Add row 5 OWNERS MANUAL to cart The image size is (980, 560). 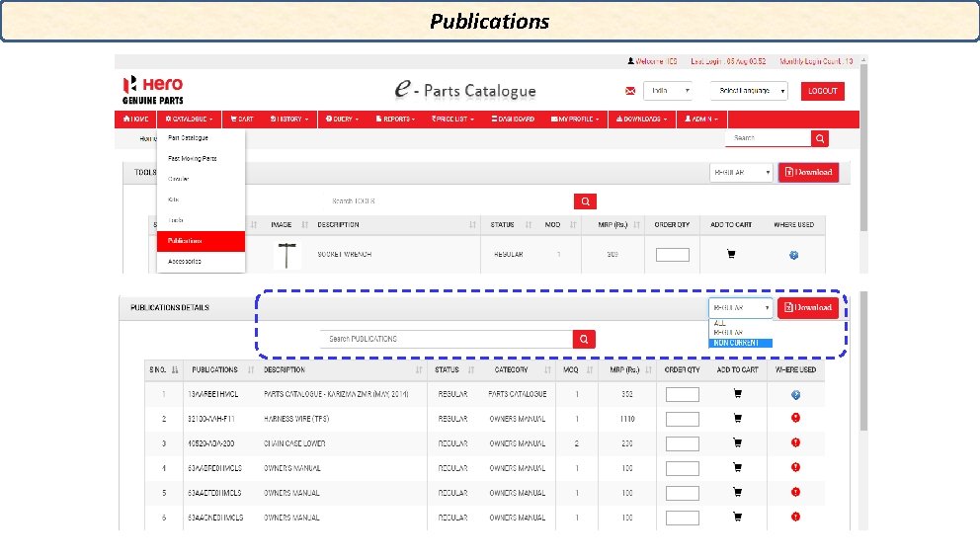[x=738, y=493]
